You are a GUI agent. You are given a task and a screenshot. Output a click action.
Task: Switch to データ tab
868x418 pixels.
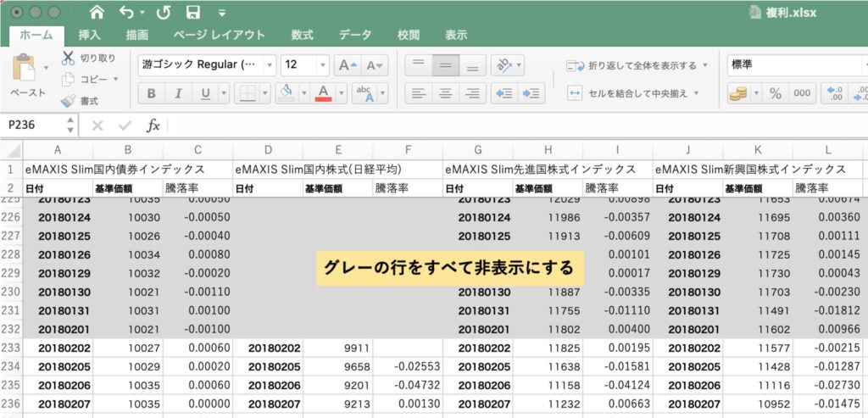click(x=355, y=36)
